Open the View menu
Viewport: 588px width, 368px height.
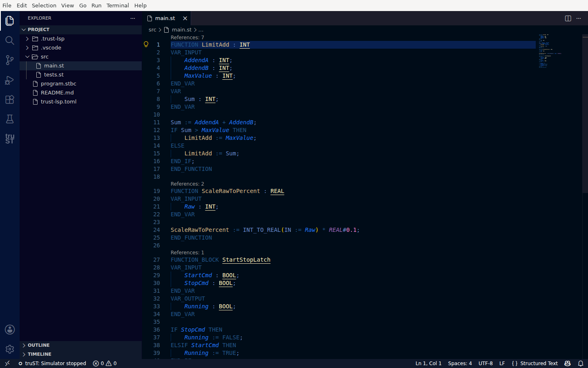67,5
